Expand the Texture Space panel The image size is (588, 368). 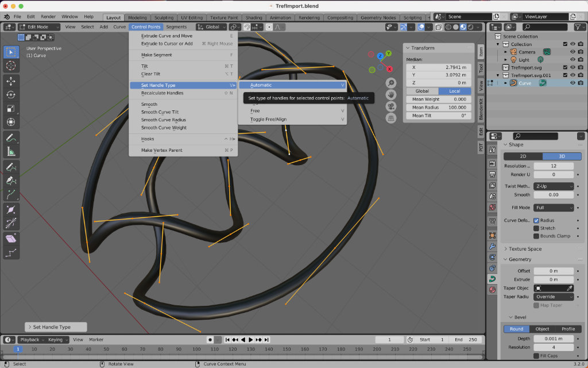click(x=525, y=249)
